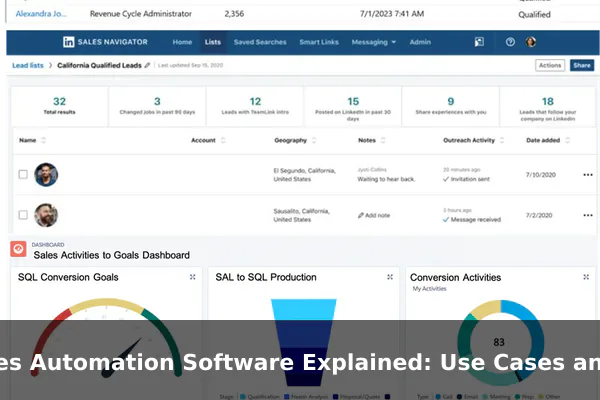600x400 pixels.
Task: Click the Share button
Action: pyautogui.click(x=582, y=65)
